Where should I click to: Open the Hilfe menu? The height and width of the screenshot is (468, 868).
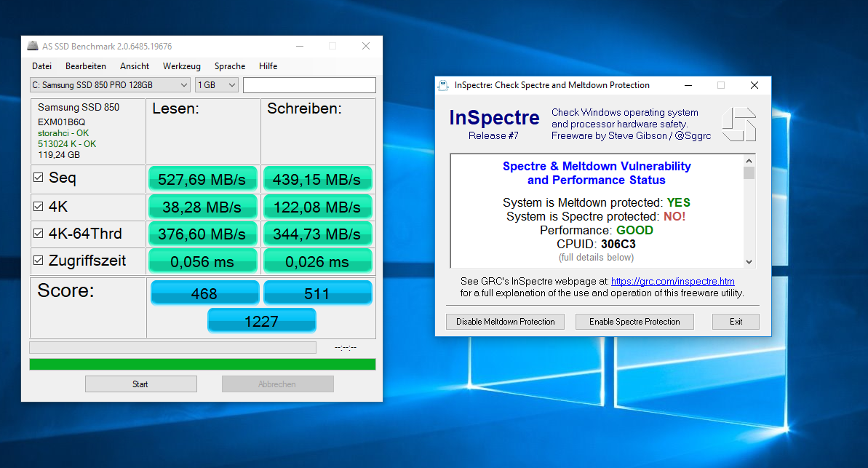[x=268, y=66]
